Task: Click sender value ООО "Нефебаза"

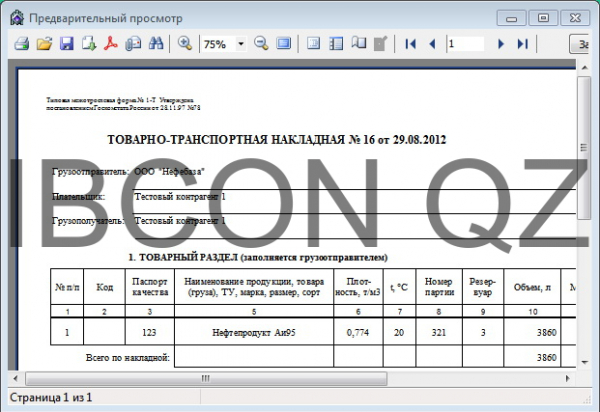Action: click(169, 171)
